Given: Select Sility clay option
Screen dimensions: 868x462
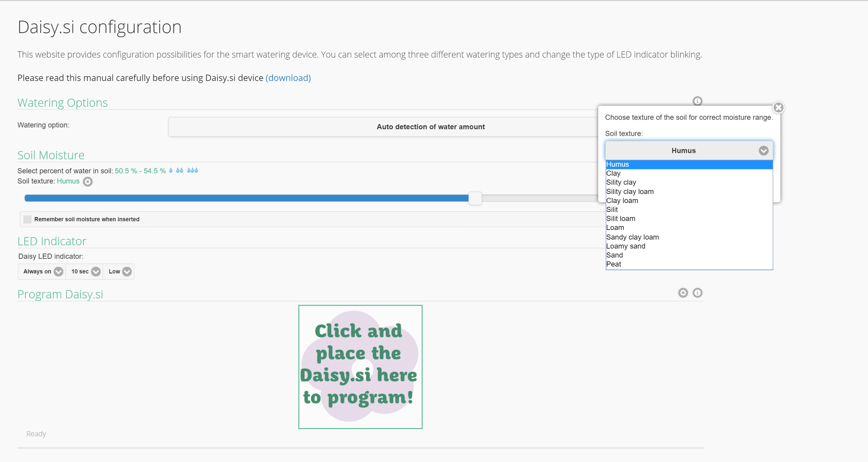Looking at the screenshot, I should (689, 183).
